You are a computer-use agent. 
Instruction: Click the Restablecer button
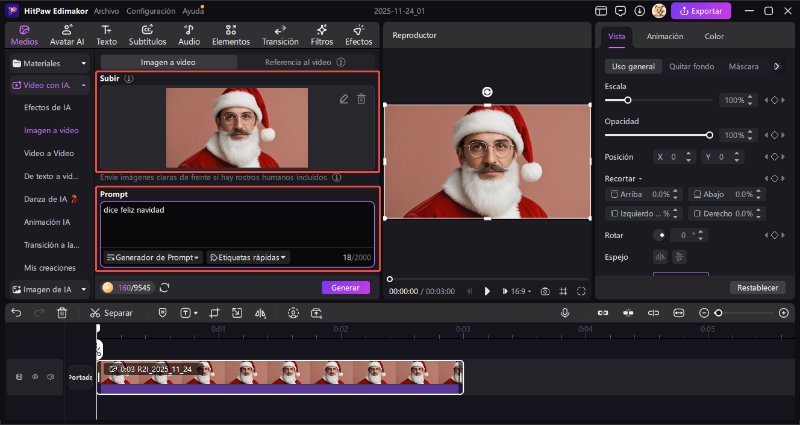(757, 288)
